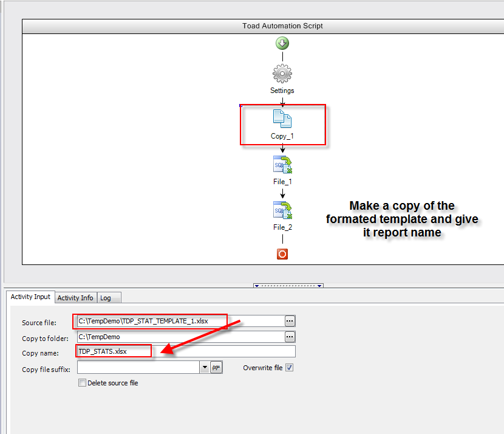
Task: Browse for Source file with ellipsis button
Action: pos(290,321)
